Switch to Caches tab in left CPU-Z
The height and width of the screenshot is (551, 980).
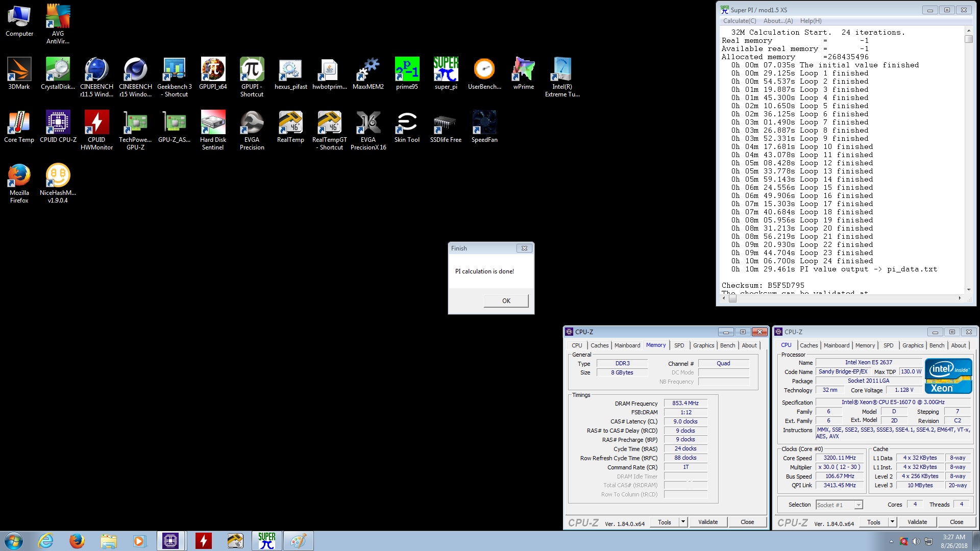click(x=599, y=345)
